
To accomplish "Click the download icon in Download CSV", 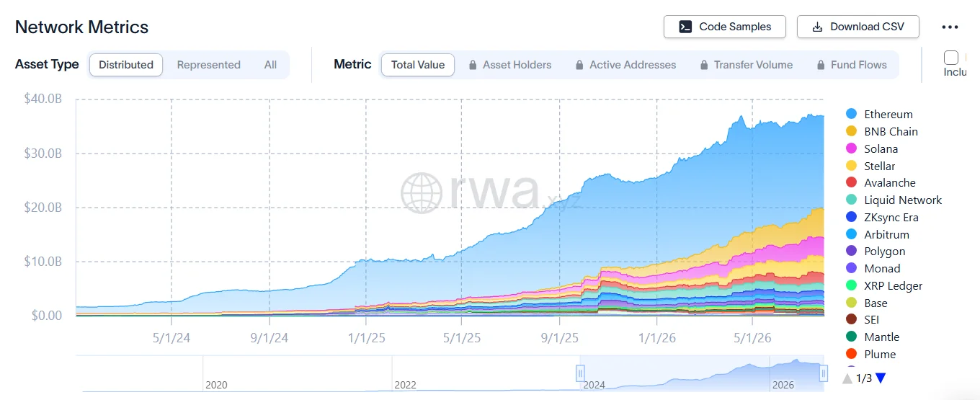I will [x=817, y=27].
